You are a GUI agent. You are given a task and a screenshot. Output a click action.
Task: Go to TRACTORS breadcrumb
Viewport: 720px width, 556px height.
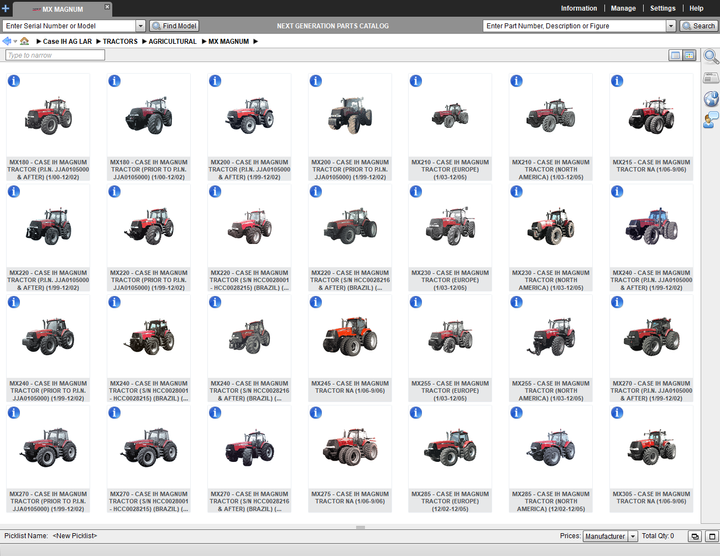120,41
